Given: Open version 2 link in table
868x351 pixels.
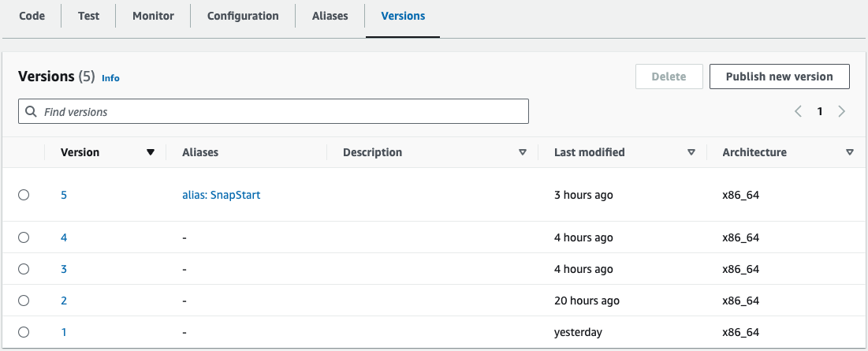Looking at the screenshot, I should pos(64,301).
